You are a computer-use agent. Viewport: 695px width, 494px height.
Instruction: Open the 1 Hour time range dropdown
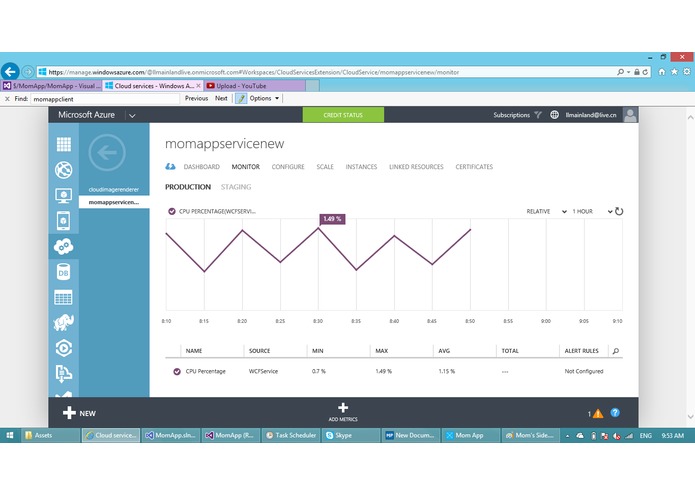pos(592,211)
